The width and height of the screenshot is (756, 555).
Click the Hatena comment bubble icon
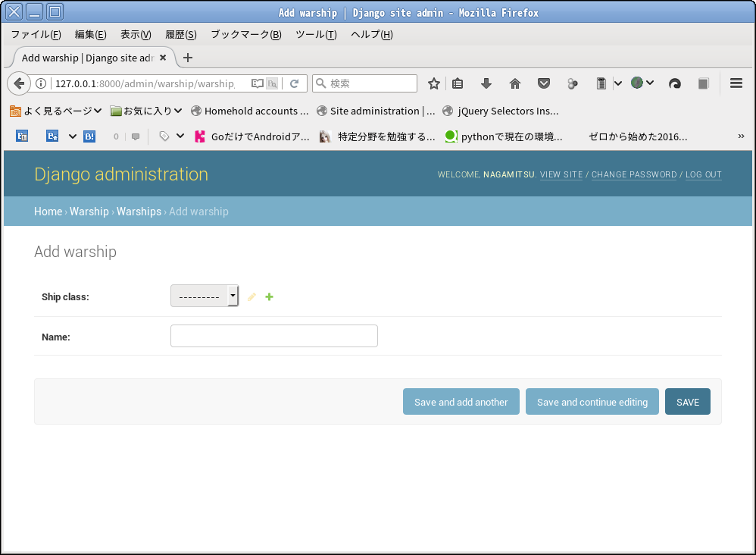136,136
